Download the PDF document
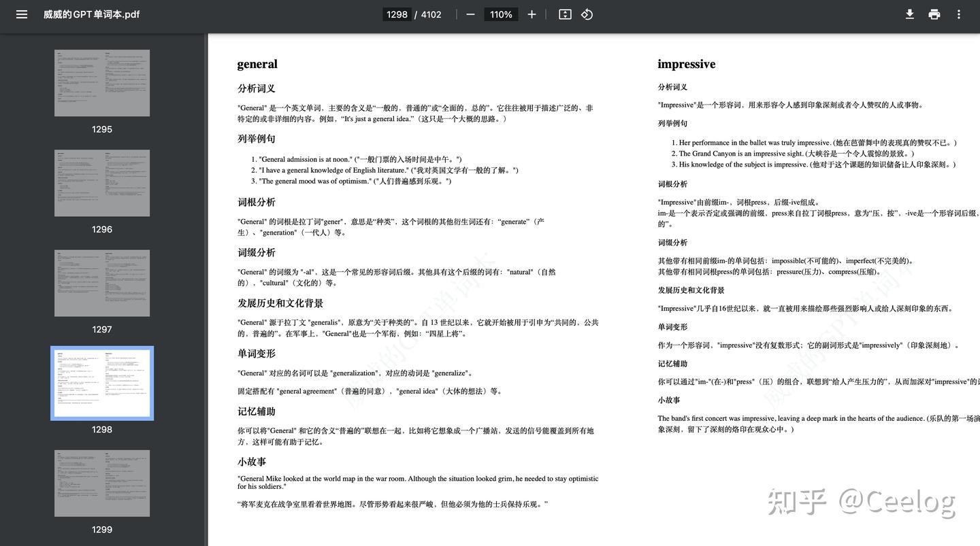The width and height of the screenshot is (980, 546). [x=909, y=14]
